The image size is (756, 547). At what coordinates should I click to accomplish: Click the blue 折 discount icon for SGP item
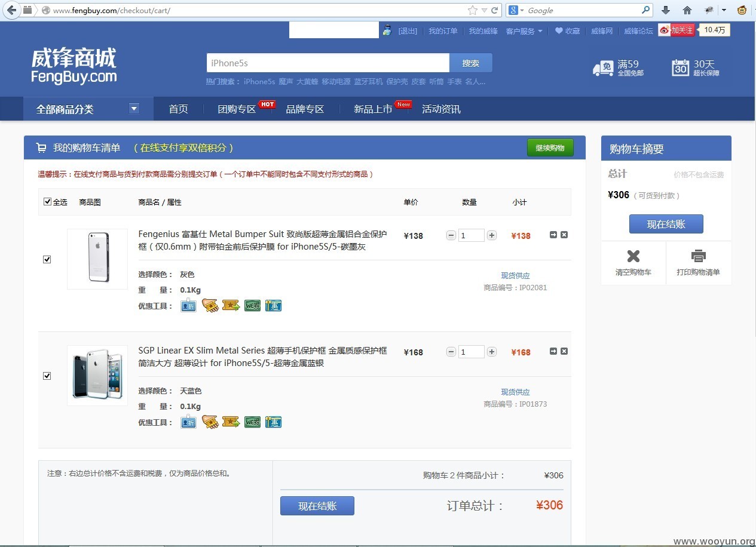pos(188,421)
